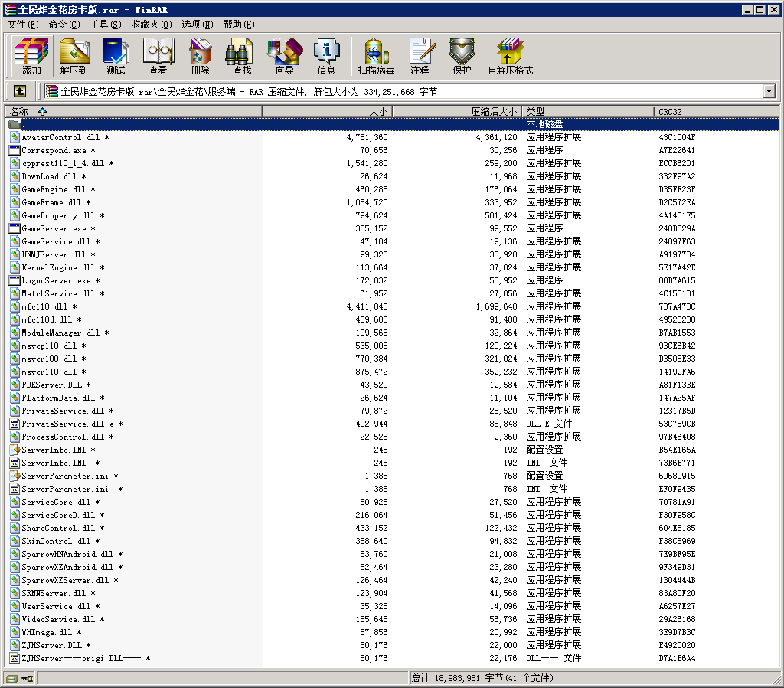This screenshot has width=784, height=688.
Task: Click the 添加 (Add) toolbar icon
Action: click(x=31, y=56)
